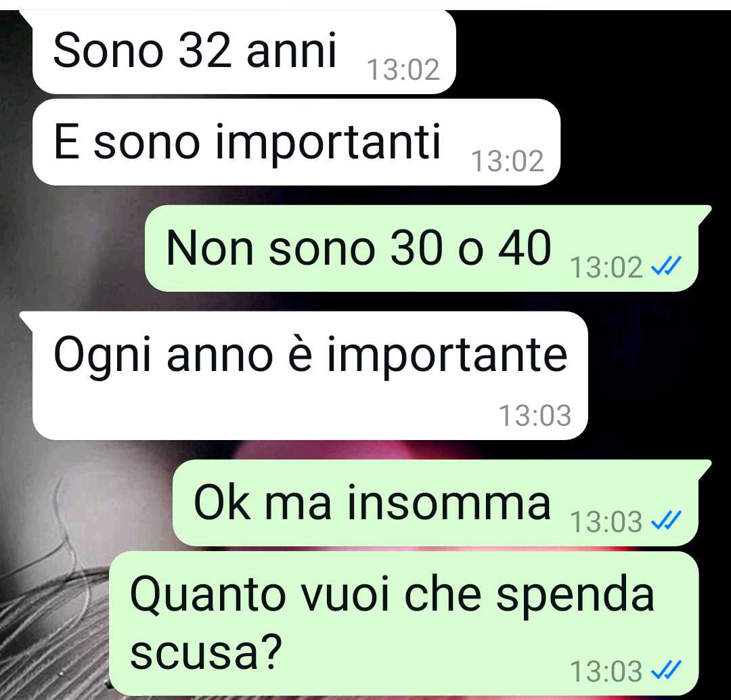The image size is (731, 700).
Task: Tap the word "scusa?" in the last message
Action: coord(206,651)
